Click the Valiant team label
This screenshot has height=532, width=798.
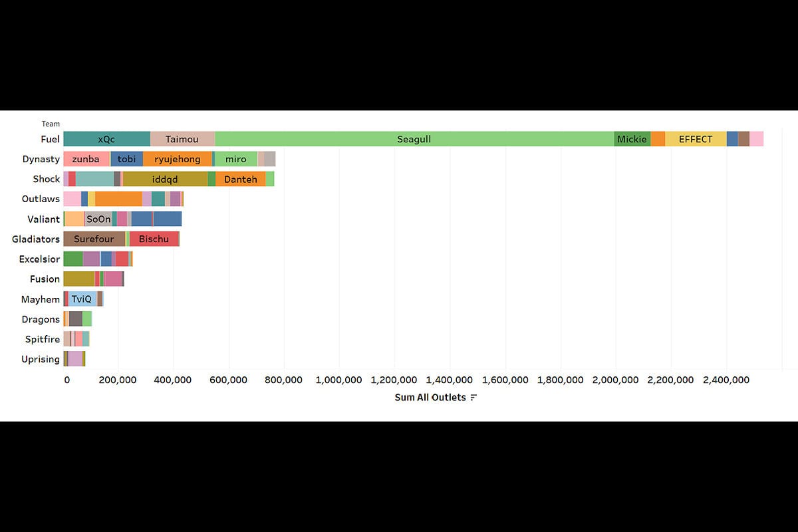click(44, 219)
